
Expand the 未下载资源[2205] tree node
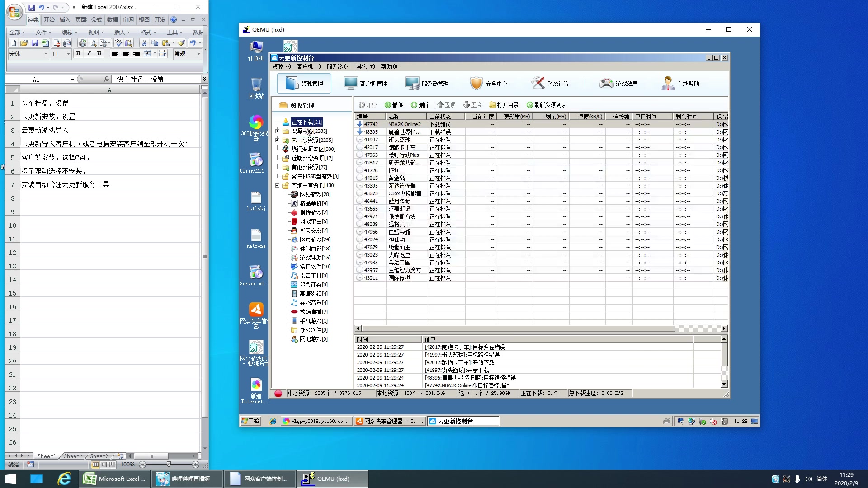[x=278, y=140]
